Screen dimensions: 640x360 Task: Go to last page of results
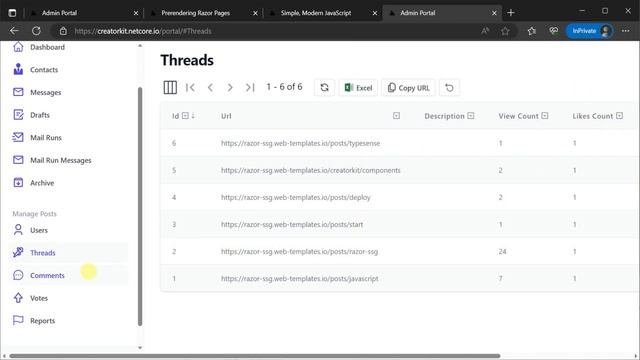coord(250,87)
